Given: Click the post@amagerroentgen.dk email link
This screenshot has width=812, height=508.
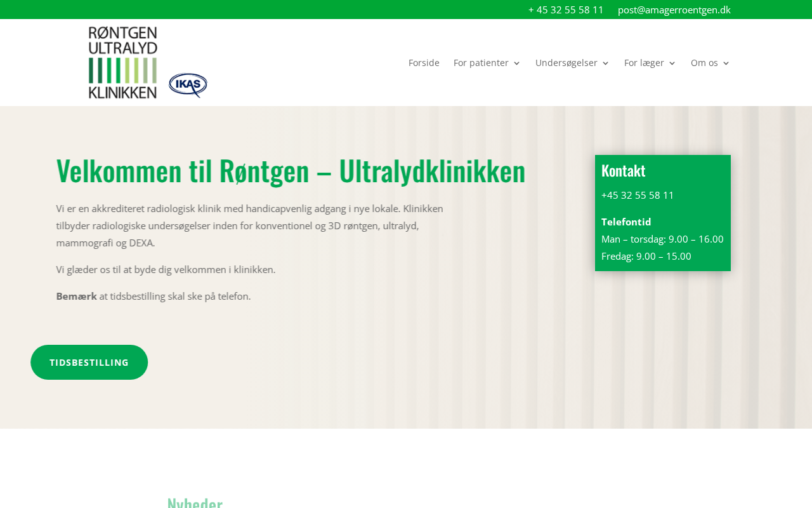Looking at the screenshot, I should 674,10.
